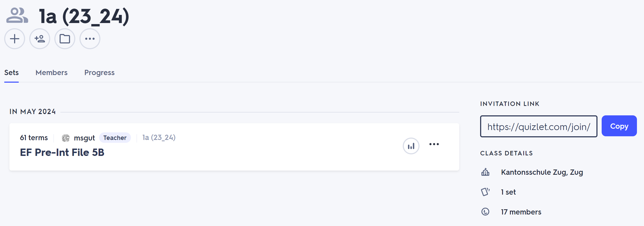This screenshot has height=226, width=644.
Task: Open the EF Pre-Int File 5B set
Action: tap(62, 152)
